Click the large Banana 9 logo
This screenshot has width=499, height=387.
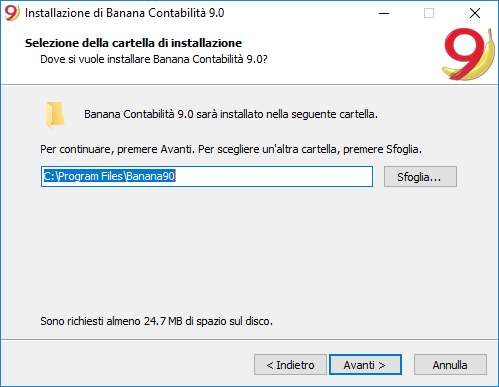[x=468, y=54]
